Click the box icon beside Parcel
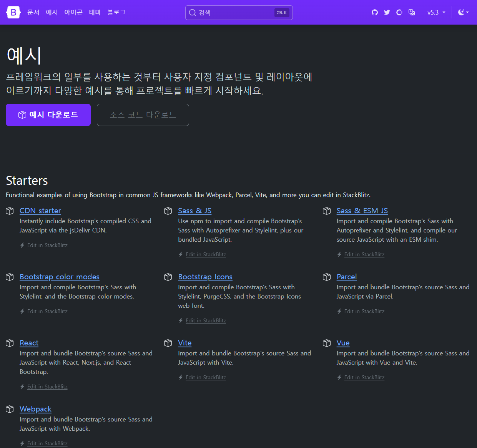 coord(327,277)
